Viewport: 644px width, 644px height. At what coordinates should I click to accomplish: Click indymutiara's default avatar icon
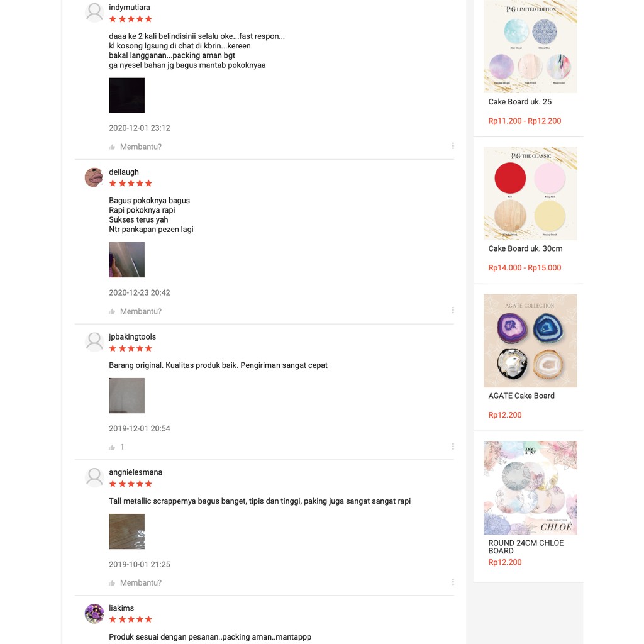pyautogui.click(x=94, y=13)
